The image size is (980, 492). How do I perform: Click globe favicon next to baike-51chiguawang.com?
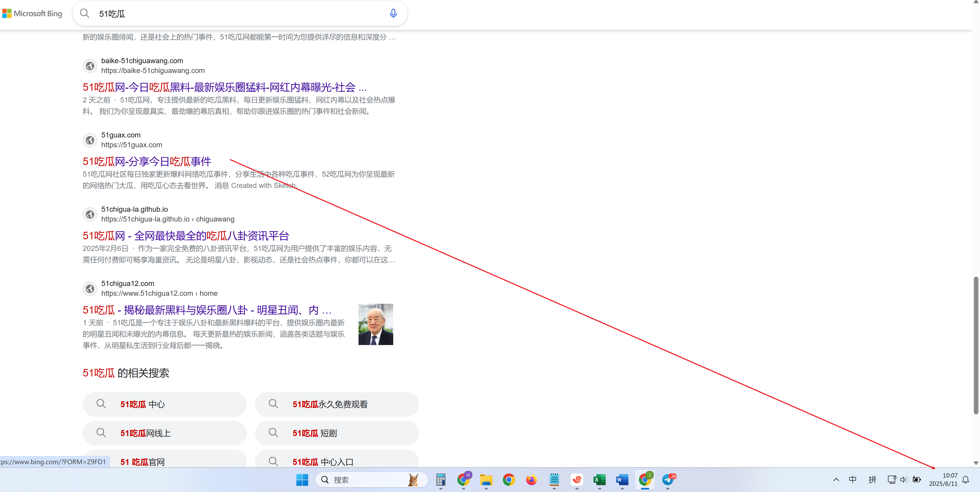[x=90, y=66]
